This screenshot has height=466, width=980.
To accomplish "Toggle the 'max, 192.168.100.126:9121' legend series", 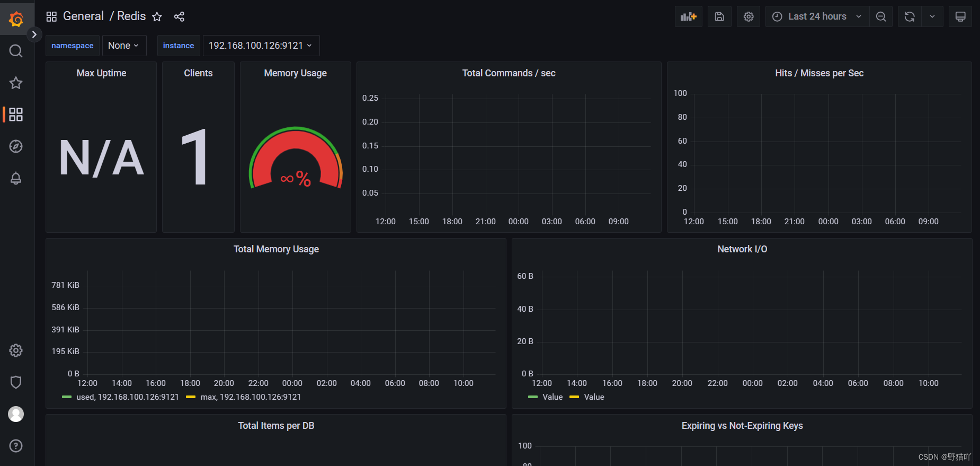I will tap(251, 397).
